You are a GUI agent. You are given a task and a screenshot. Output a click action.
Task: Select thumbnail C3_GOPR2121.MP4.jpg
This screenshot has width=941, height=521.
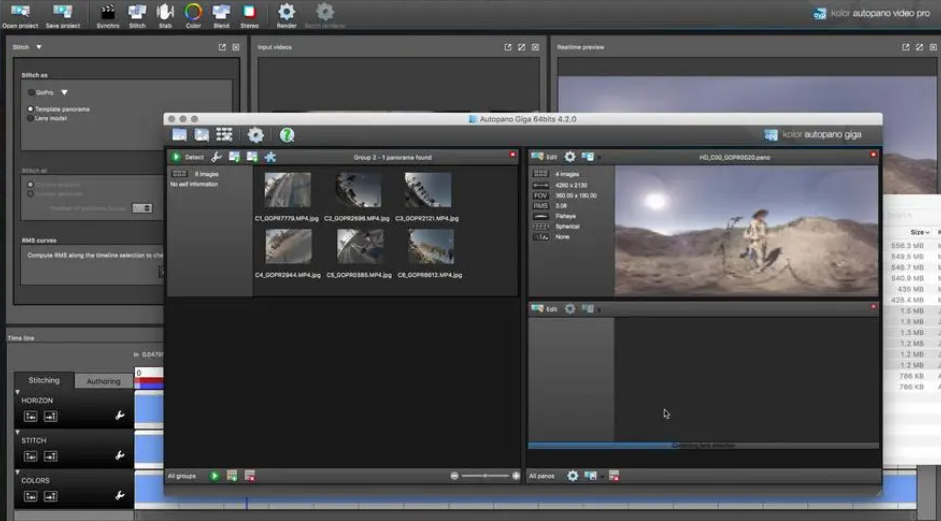pyautogui.click(x=427, y=190)
